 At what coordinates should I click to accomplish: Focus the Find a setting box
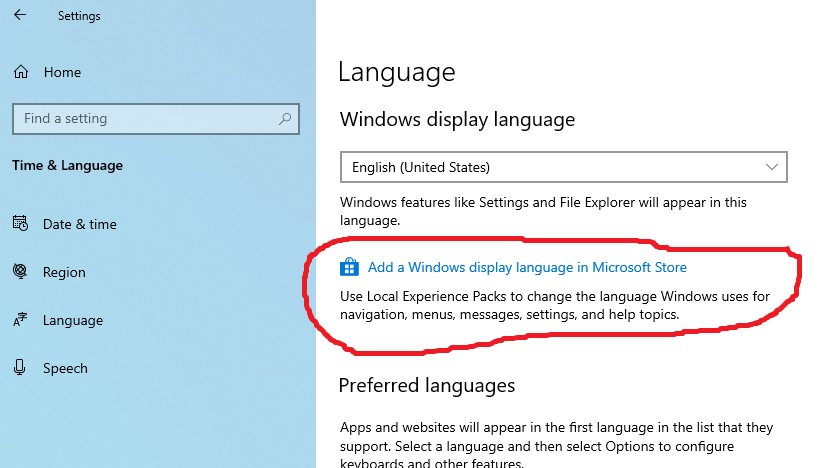coord(156,119)
